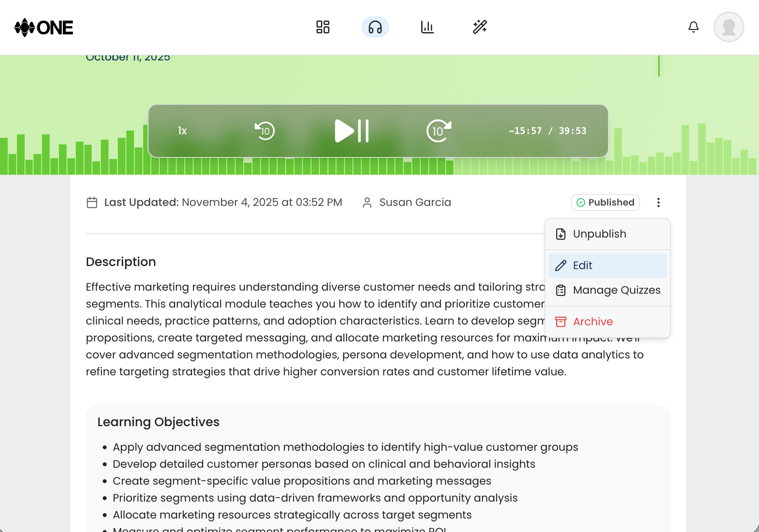
Task: Select Edit from the options menu
Action: click(x=582, y=265)
